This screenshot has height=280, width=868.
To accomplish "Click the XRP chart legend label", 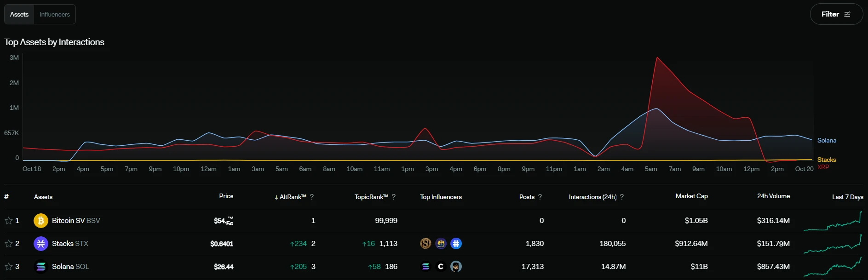I will 823,167.
